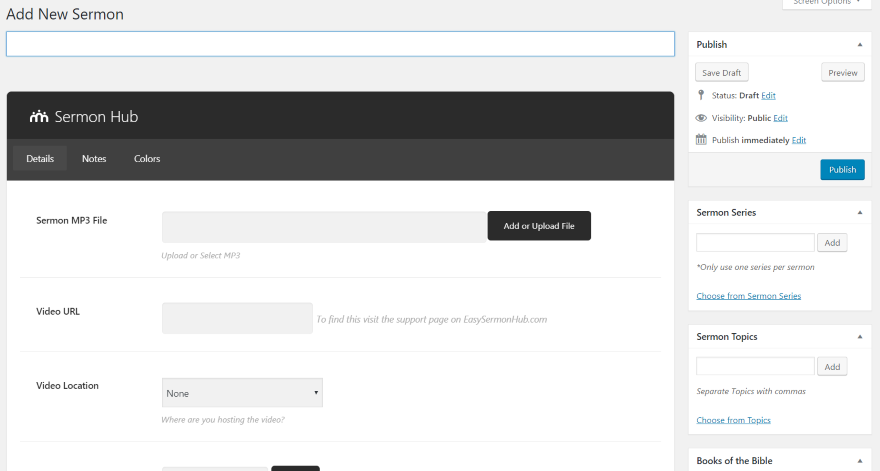
Task: Focus the Sermon MP3 File field
Action: pos(324,227)
